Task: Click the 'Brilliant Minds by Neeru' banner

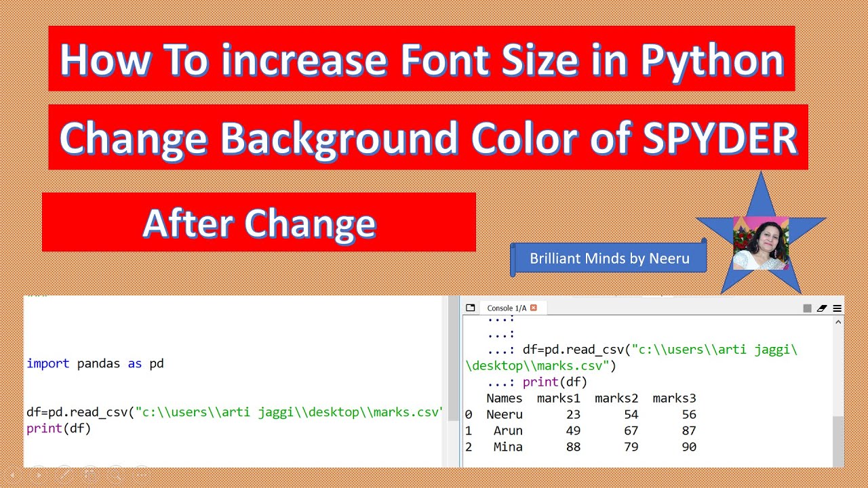Action: (x=609, y=258)
